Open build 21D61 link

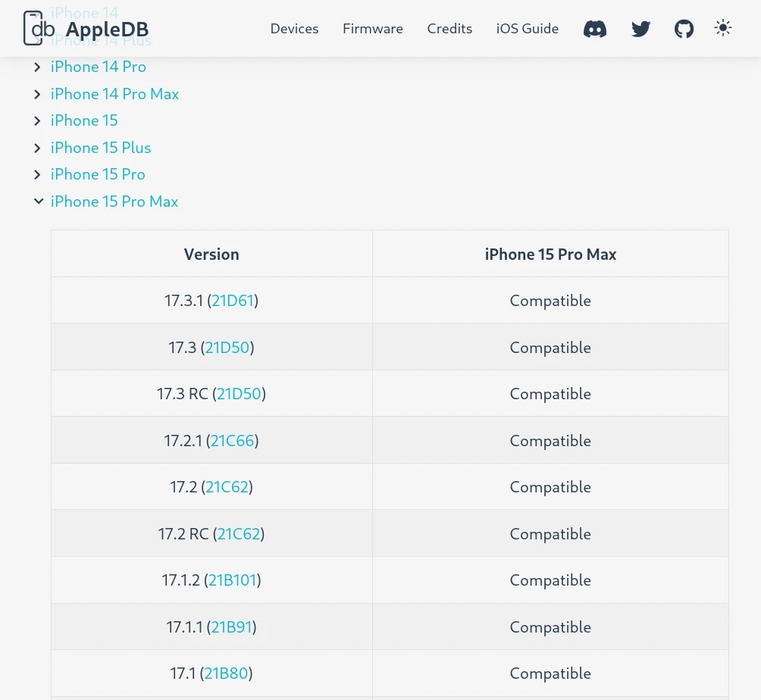click(x=233, y=301)
